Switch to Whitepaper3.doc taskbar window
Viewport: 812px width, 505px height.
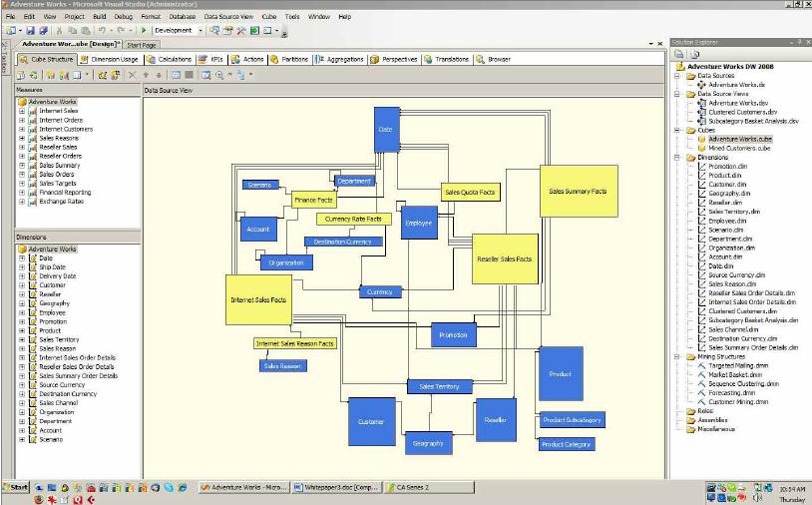(337, 487)
